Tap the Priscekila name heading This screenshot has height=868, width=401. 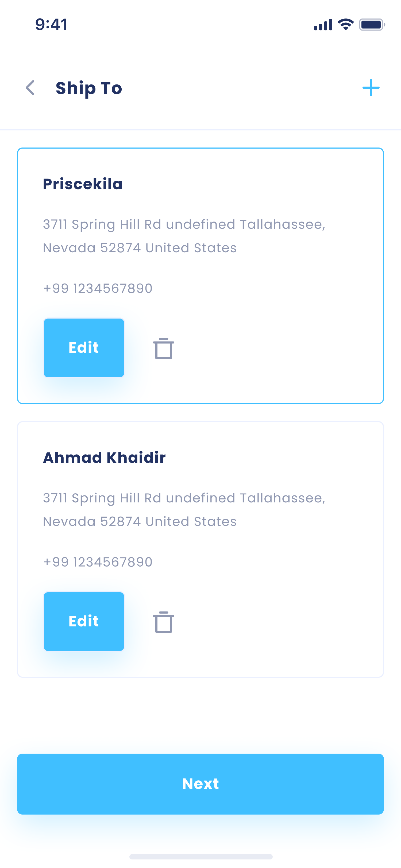tap(83, 184)
